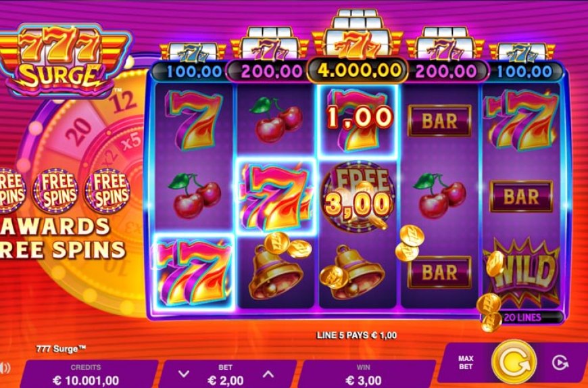Click the golden bell on reel two

[x=276, y=272]
